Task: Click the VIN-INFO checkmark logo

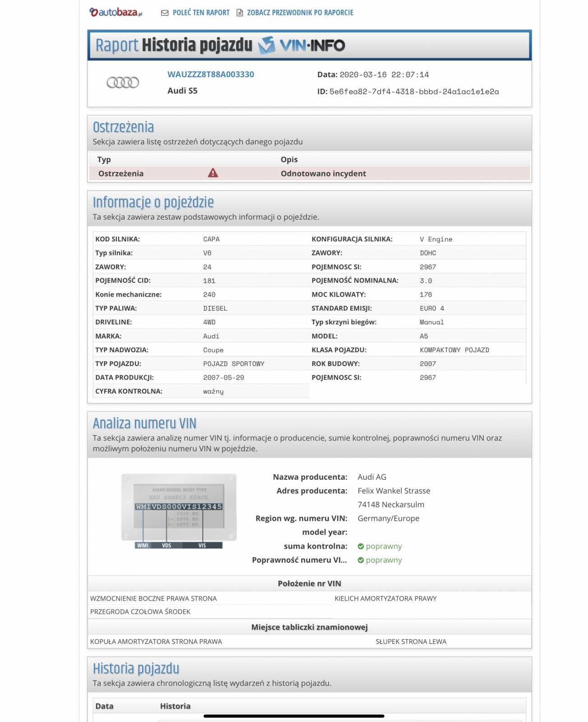Action: [x=267, y=45]
